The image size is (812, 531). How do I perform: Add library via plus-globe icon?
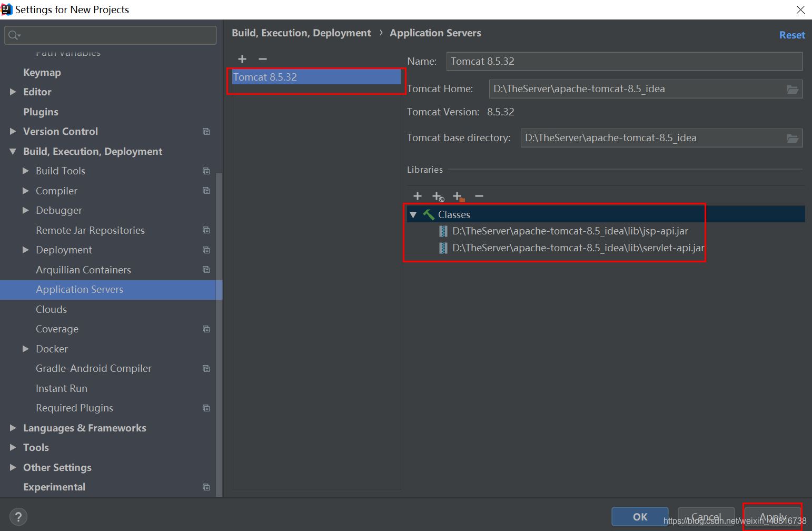click(x=438, y=196)
